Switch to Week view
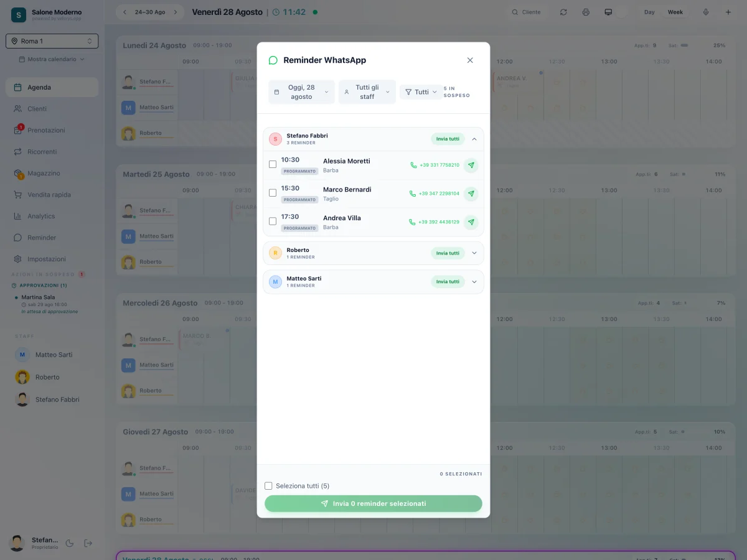The image size is (747, 560). click(x=675, y=12)
